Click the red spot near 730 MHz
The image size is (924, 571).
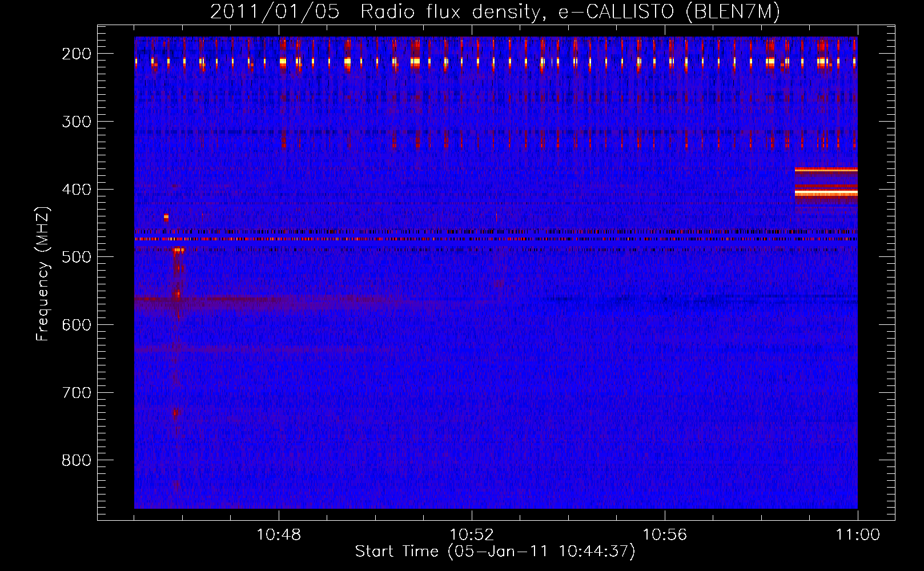tap(176, 412)
